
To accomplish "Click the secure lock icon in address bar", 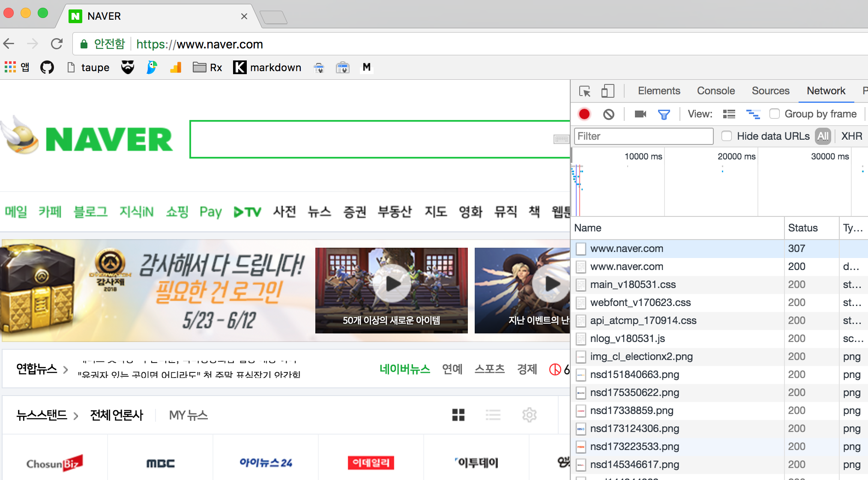I will pyautogui.click(x=84, y=44).
